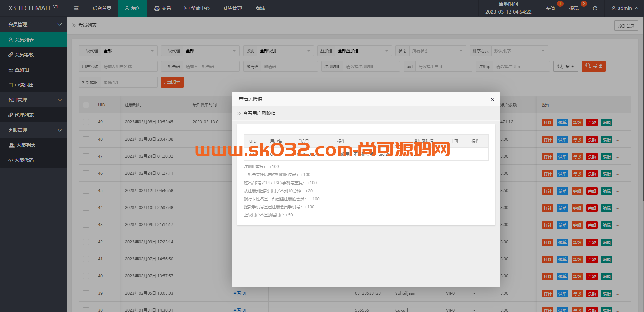Click the 注册时间 date field

(372, 66)
